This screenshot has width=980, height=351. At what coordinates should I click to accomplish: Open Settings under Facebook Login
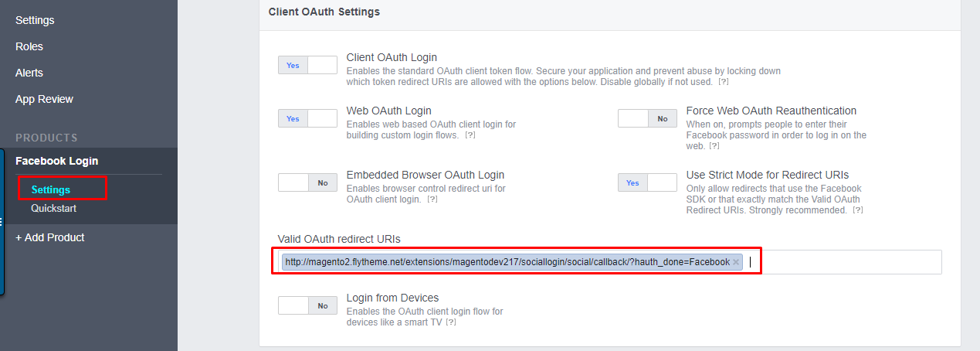coord(51,189)
